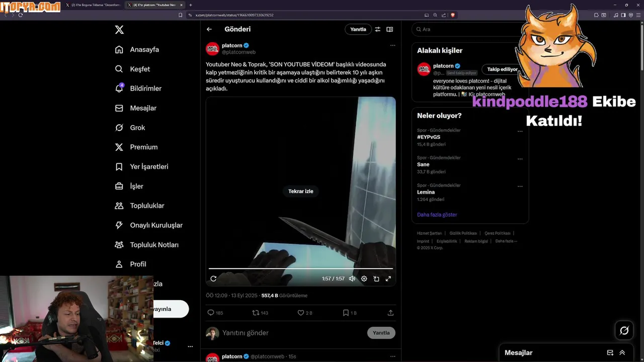Compose new message in Mesajlar drawer
Image resolution: width=644 pixels, height=362 pixels.
coord(610,353)
